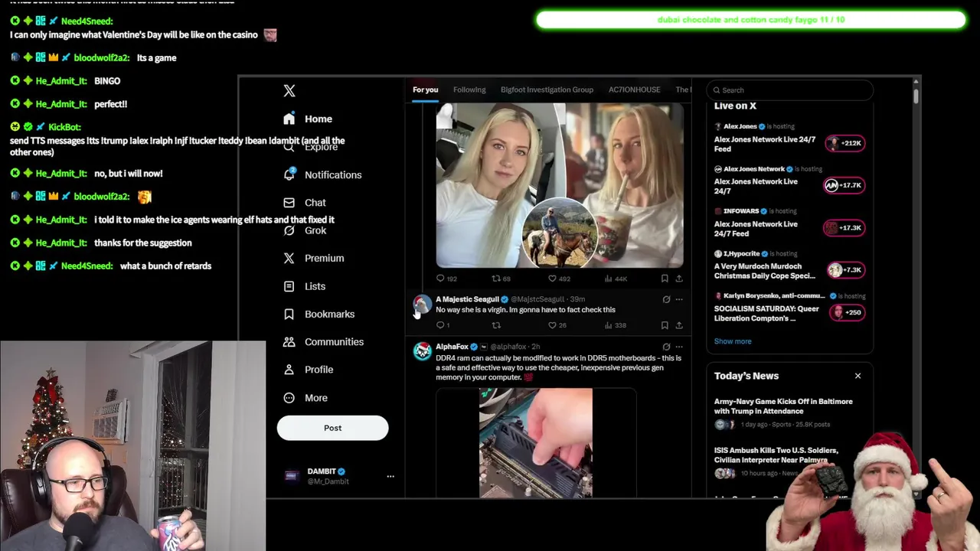Open AlphaFox profile avatar
The image size is (980, 551).
pyautogui.click(x=422, y=351)
